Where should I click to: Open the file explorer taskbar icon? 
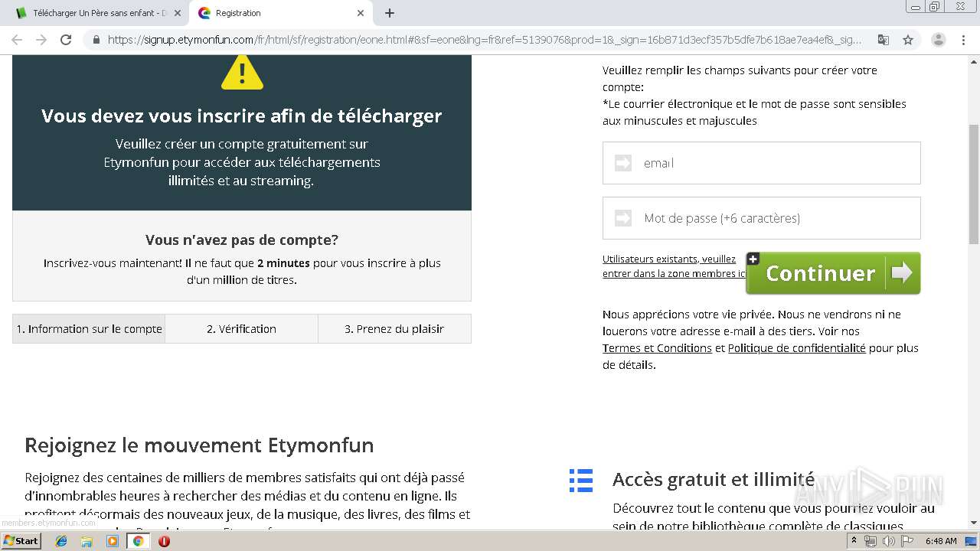click(87, 541)
